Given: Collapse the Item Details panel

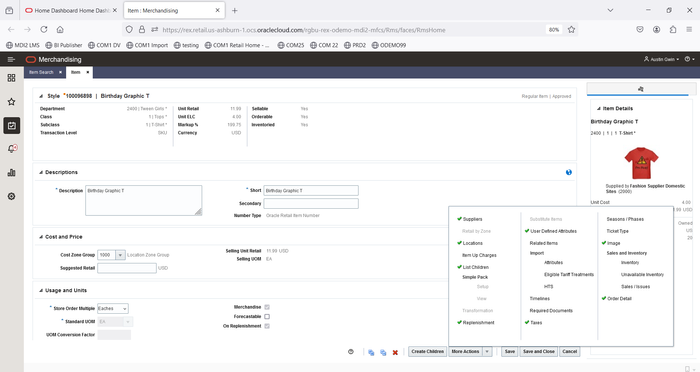Looking at the screenshot, I should pyautogui.click(x=599, y=109).
